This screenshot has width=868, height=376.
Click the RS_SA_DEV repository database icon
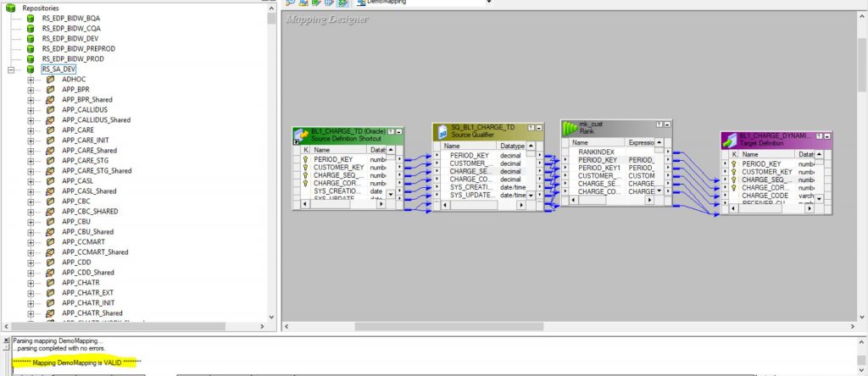coord(31,69)
